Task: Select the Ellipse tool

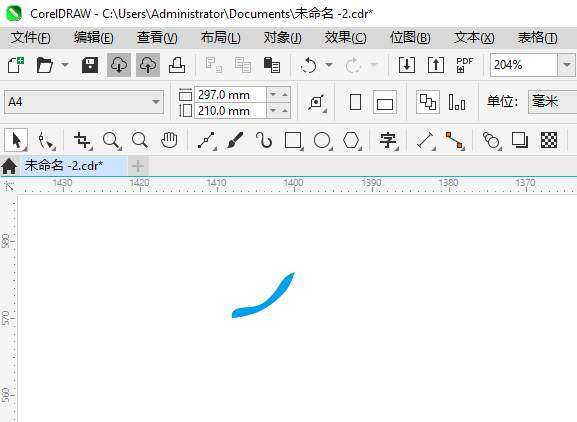Action: [323, 140]
